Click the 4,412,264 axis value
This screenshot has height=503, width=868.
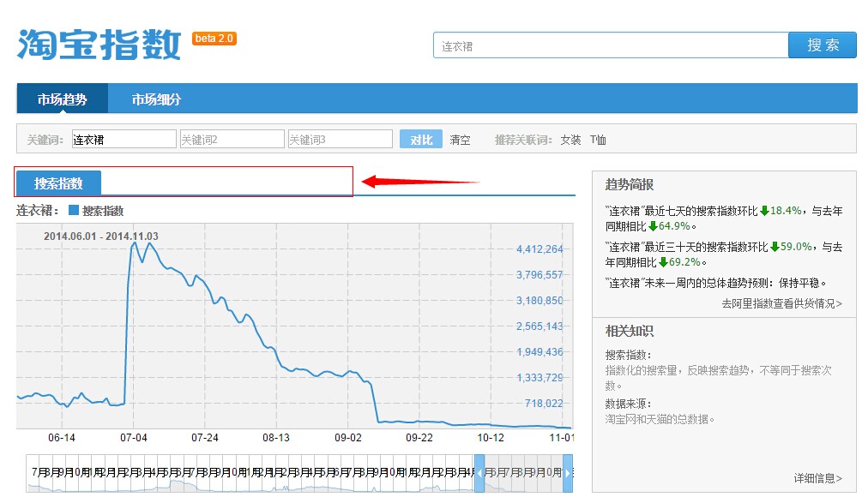tap(539, 249)
